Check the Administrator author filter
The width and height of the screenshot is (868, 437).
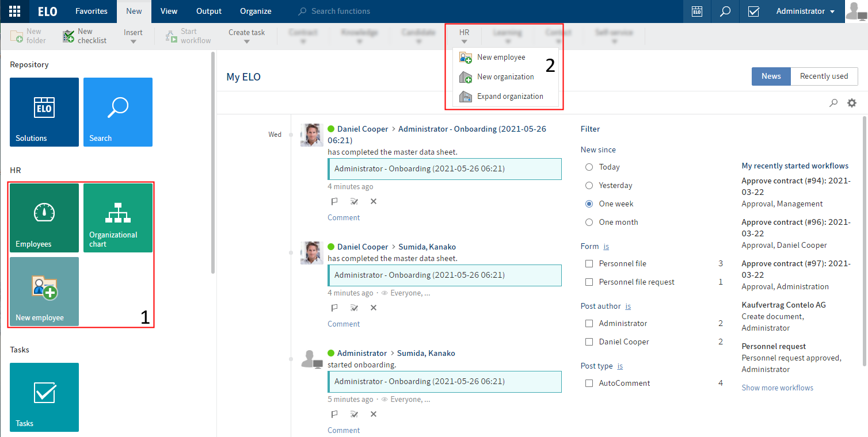[x=589, y=323]
